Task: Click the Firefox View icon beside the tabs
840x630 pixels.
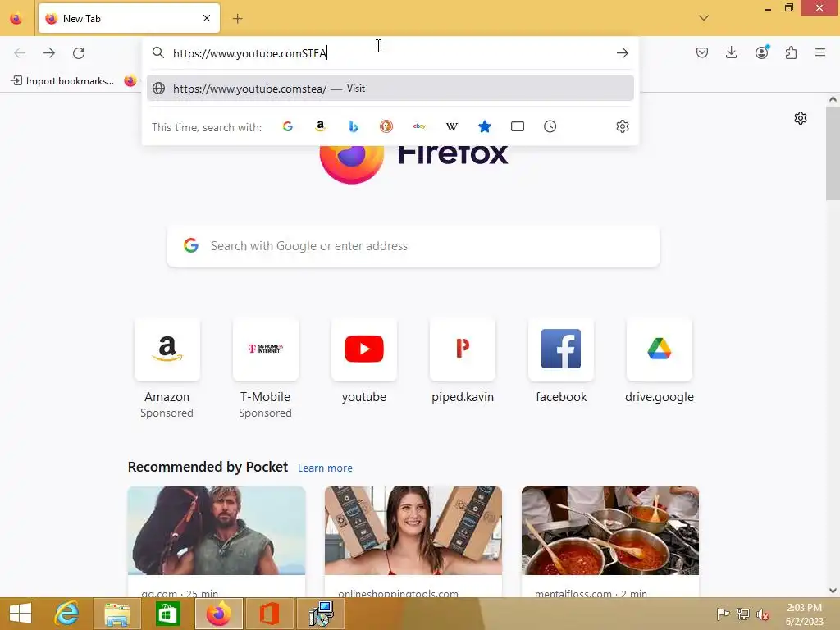Action: coord(16,19)
